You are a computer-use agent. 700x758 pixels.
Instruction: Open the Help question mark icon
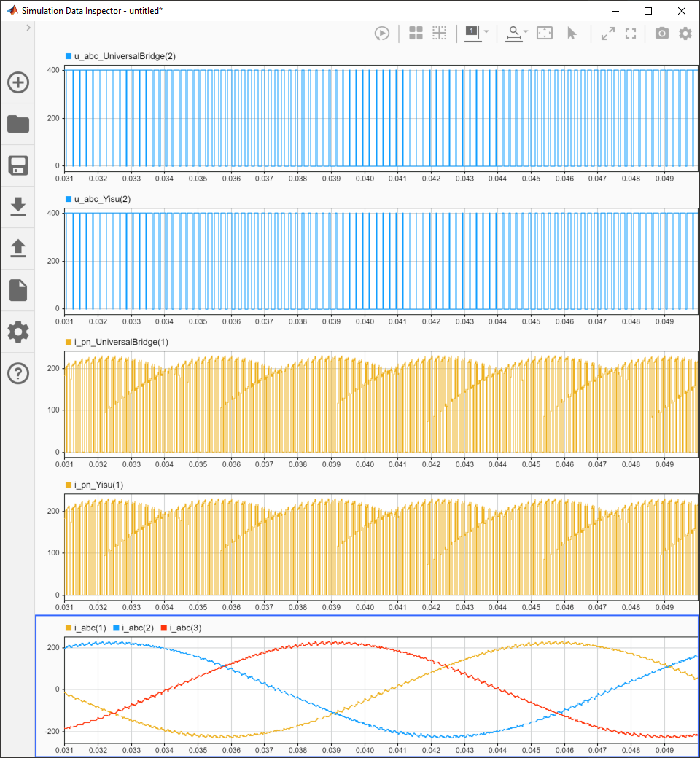pyautogui.click(x=18, y=373)
